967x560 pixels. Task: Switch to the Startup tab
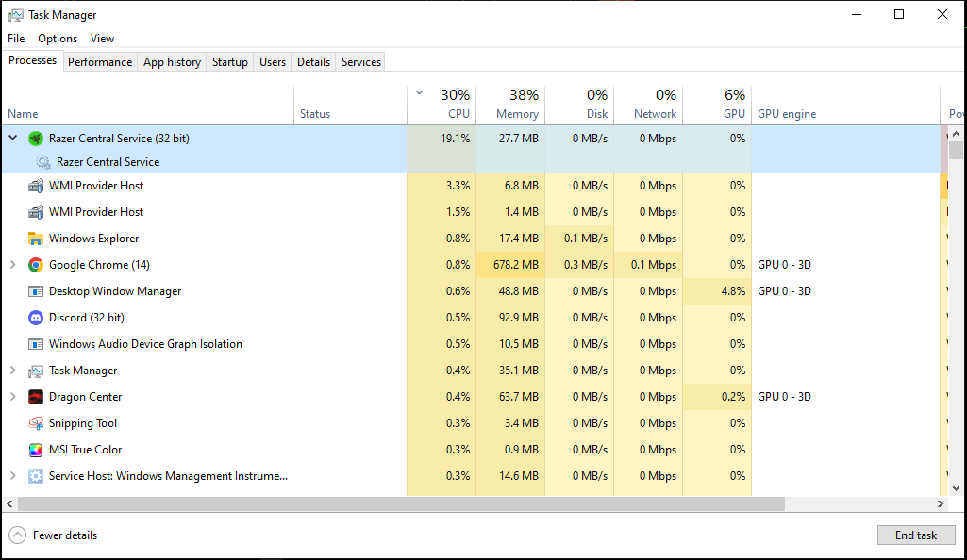click(229, 62)
